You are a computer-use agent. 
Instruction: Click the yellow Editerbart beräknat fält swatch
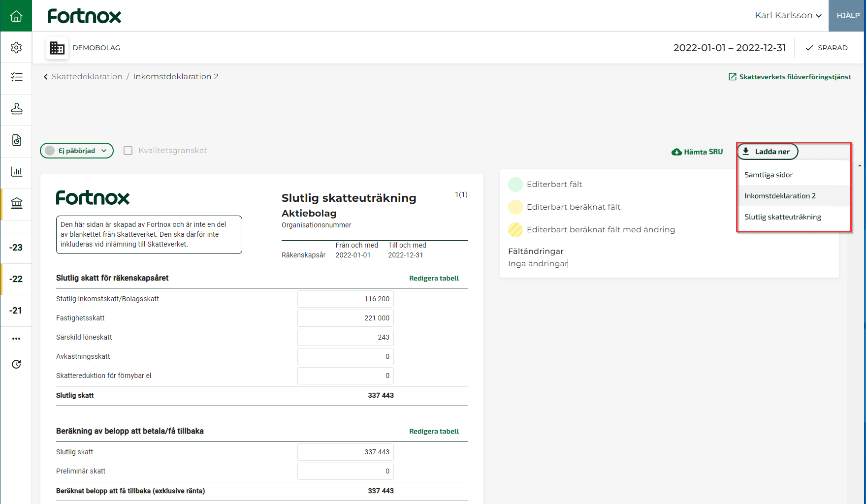pos(515,207)
